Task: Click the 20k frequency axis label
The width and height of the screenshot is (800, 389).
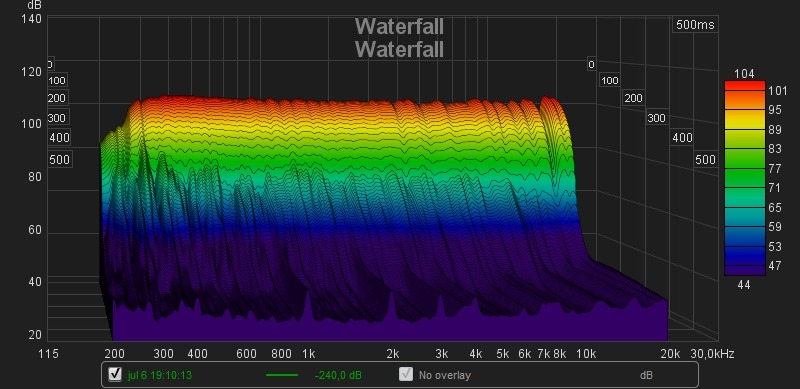Action: point(670,354)
